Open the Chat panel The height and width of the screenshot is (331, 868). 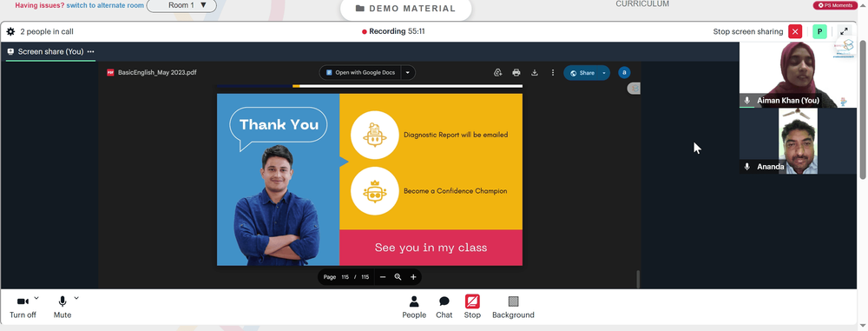coord(444,308)
